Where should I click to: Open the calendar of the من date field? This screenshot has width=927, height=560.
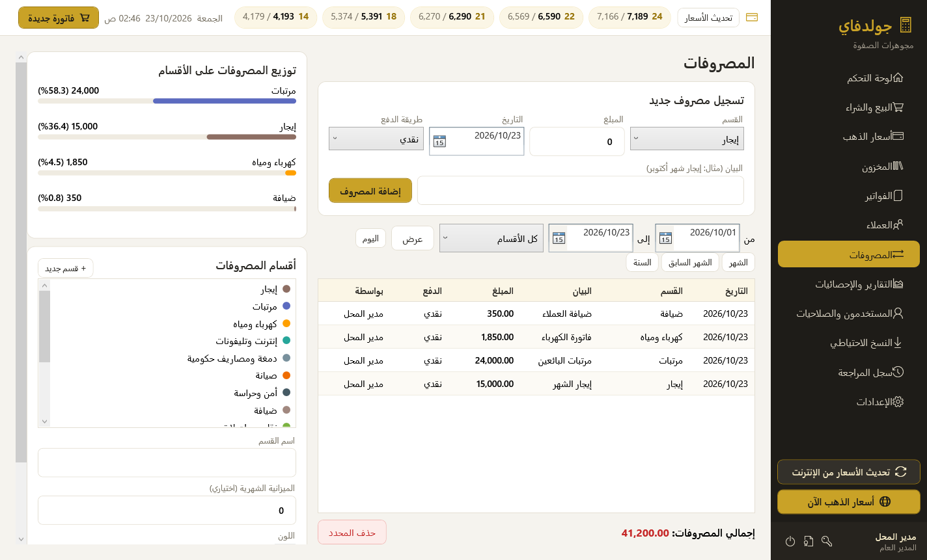point(665,238)
